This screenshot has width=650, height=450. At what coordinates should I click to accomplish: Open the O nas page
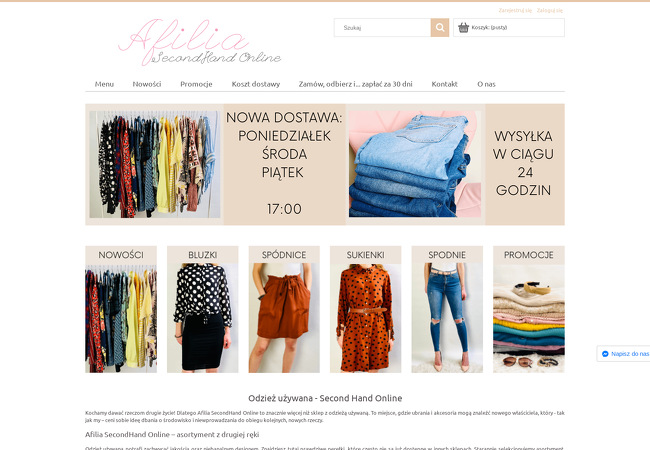(x=486, y=84)
